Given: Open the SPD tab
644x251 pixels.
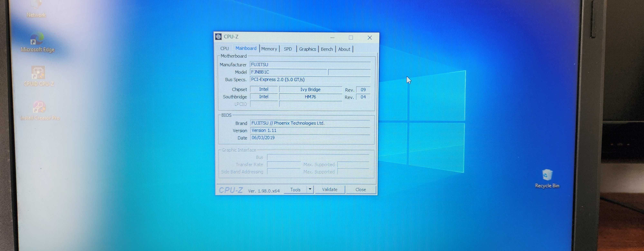Looking at the screenshot, I should tap(288, 49).
